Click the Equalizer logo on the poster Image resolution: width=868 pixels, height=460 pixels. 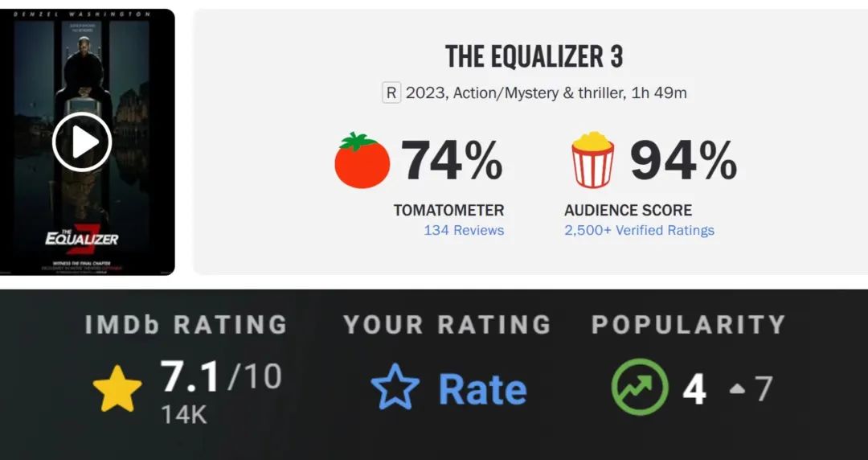click(81, 237)
